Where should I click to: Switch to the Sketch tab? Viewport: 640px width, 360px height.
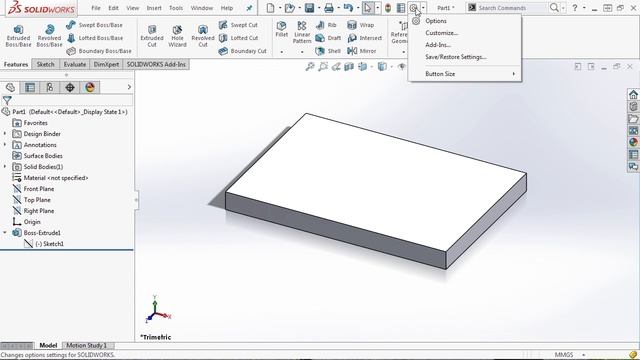tap(45, 64)
